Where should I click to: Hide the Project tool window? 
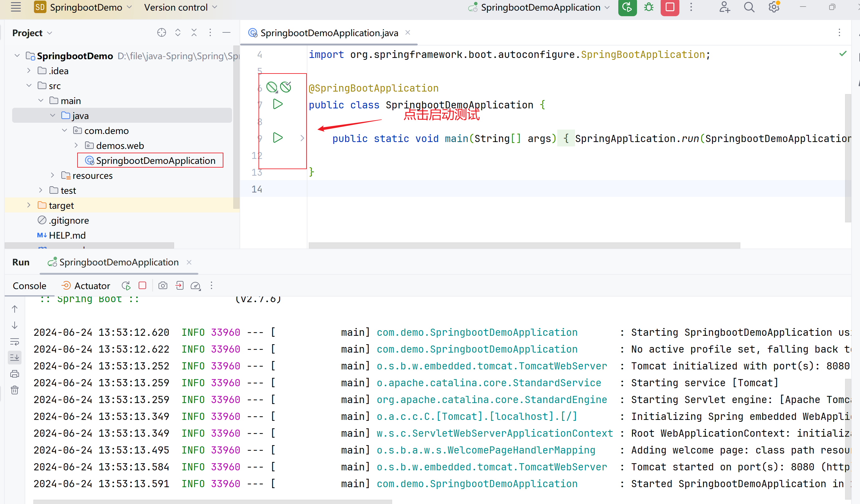(x=226, y=32)
